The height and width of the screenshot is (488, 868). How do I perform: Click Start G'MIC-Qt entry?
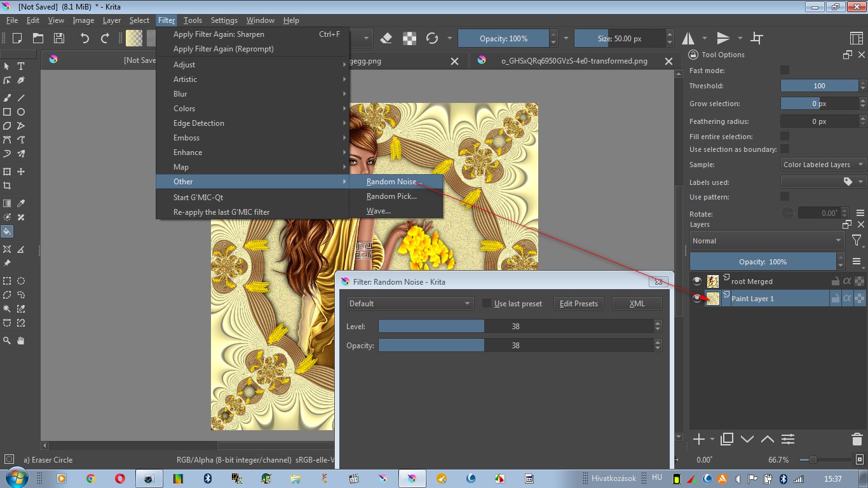point(253,198)
